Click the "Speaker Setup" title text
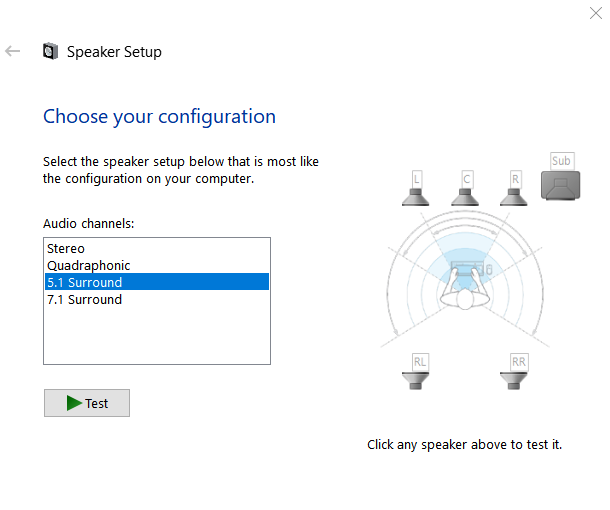 114,52
